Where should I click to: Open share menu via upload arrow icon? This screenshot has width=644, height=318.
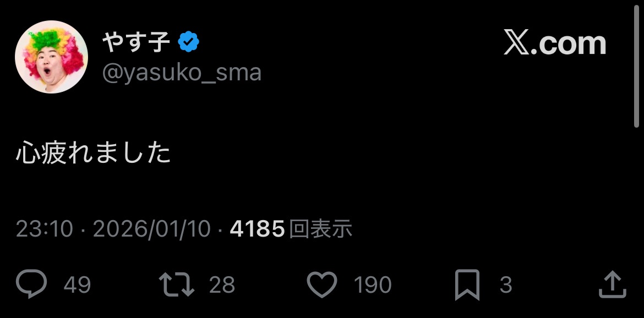(613, 284)
